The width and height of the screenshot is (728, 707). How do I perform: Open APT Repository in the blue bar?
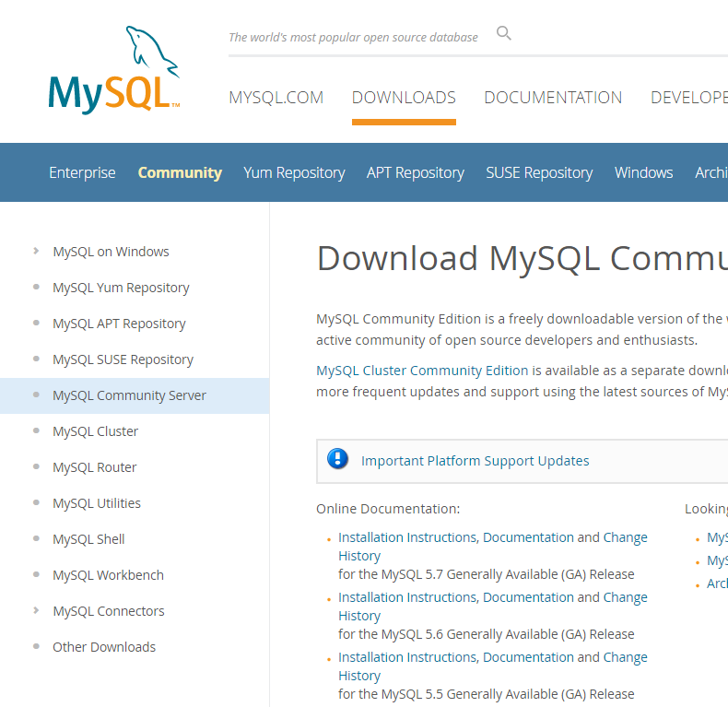[x=415, y=172]
